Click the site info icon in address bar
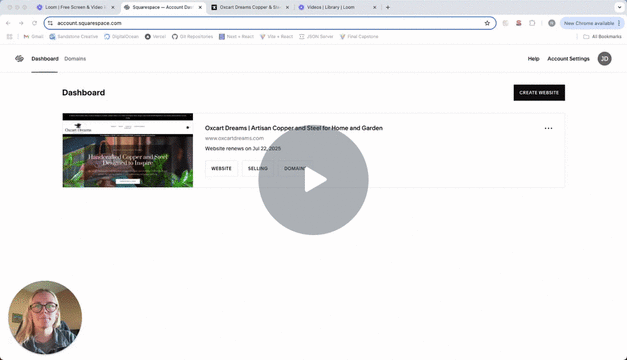Viewport: 627px width, 360px height. coord(50,23)
